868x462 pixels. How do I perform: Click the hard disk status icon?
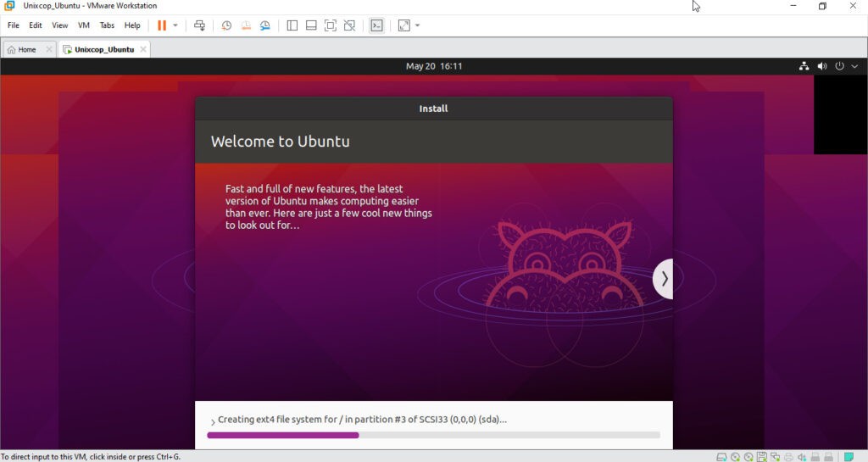click(721, 457)
